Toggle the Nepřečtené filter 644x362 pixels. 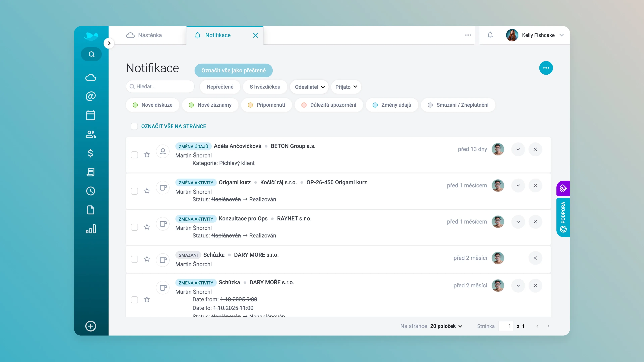[x=220, y=87]
